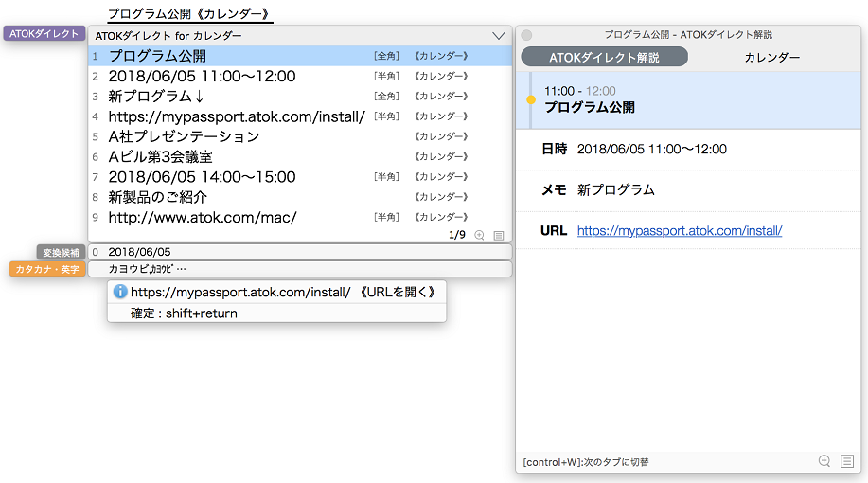Click the カタカナ・英字 orange label

coord(47,269)
